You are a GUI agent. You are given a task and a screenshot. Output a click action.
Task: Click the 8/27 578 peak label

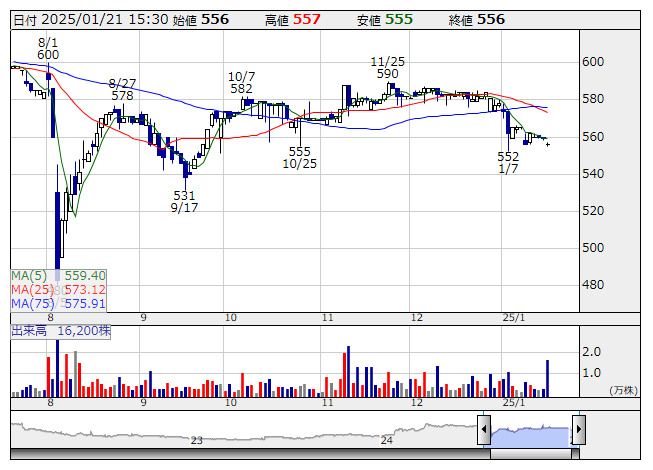tap(122, 90)
